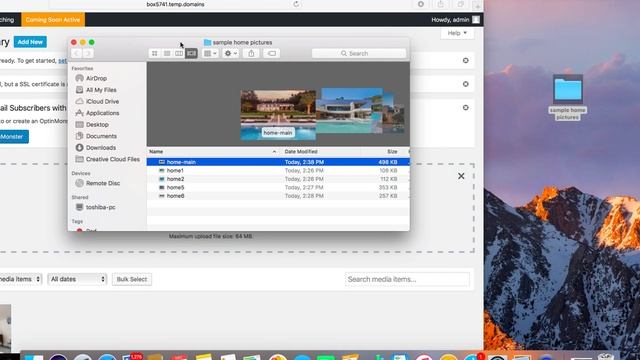Image resolution: width=640 pixels, height=360 pixels.
Task: Click the Bulk Select button
Action: pos(132,279)
